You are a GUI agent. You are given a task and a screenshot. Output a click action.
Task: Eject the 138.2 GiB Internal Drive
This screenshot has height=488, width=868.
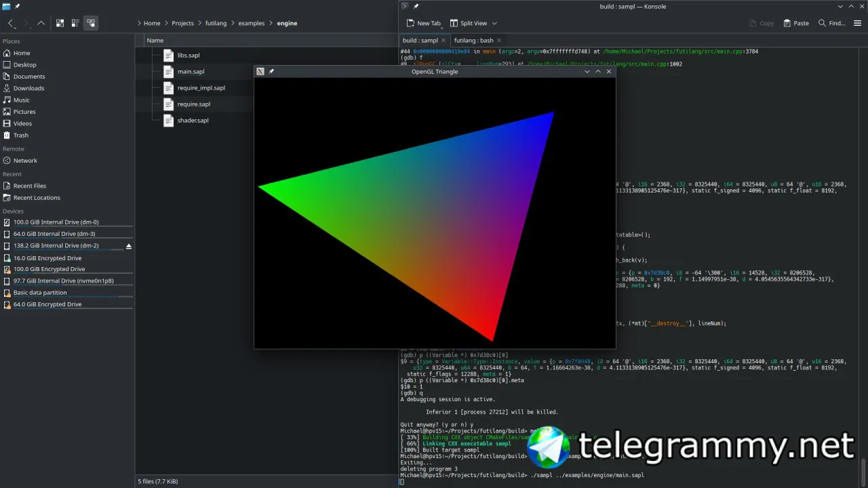tap(129, 246)
